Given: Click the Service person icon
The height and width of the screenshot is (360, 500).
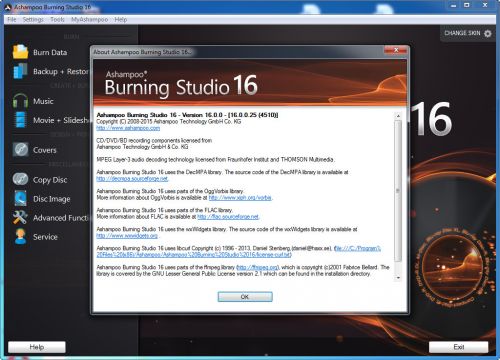Looking at the screenshot, I should [20, 236].
